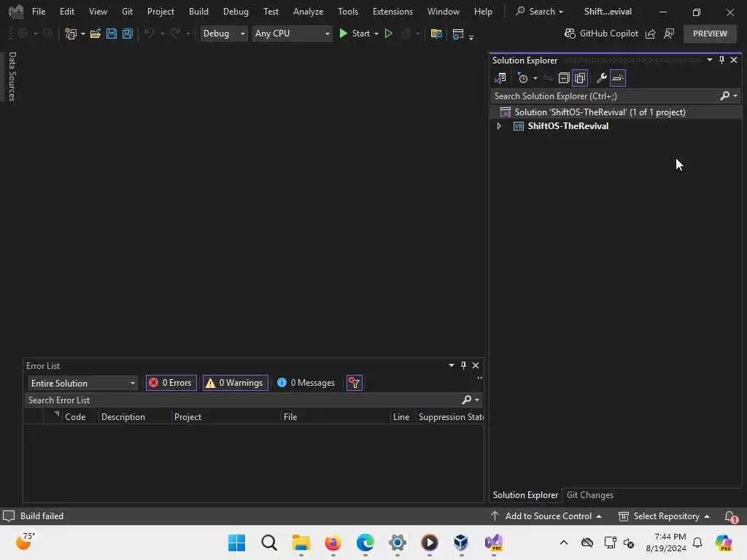
Task: Open the Data Sources side tab
Action: pos(12,77)
